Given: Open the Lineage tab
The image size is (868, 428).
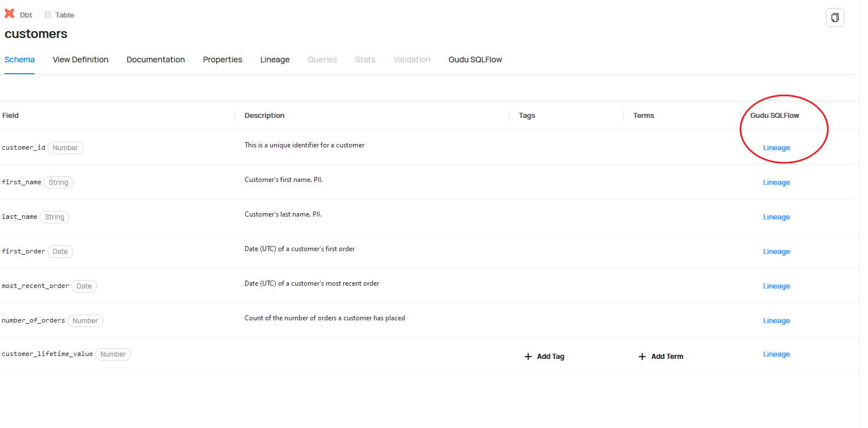Looking at the screenshot, I should (275, 60).
